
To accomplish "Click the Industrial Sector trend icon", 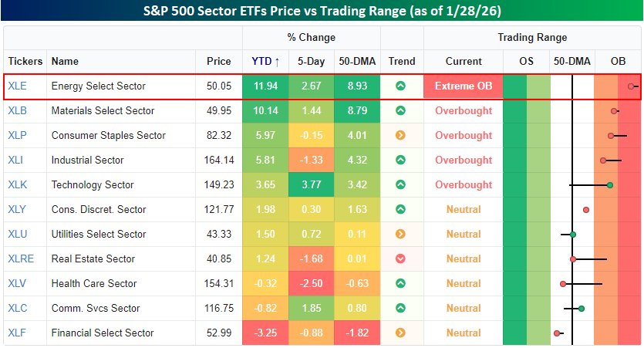I will pyautogui.click(x=401, y=160).
